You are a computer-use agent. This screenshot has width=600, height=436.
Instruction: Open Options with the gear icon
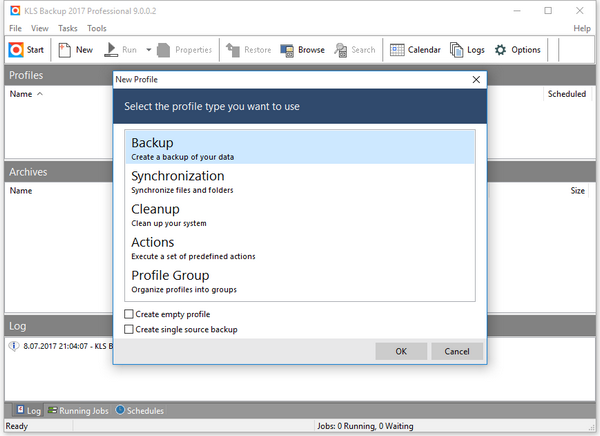501,49
